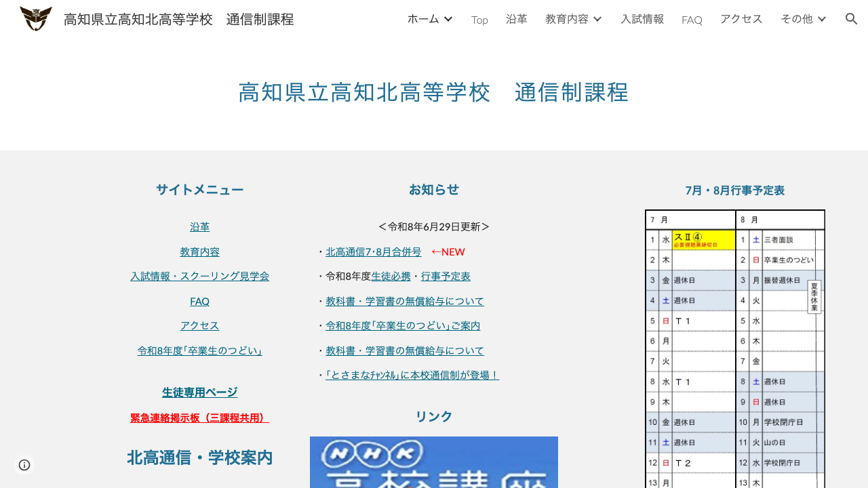Go to Top in the navigation bar
The height and width of the screenshot is (488, 868).
479,20
